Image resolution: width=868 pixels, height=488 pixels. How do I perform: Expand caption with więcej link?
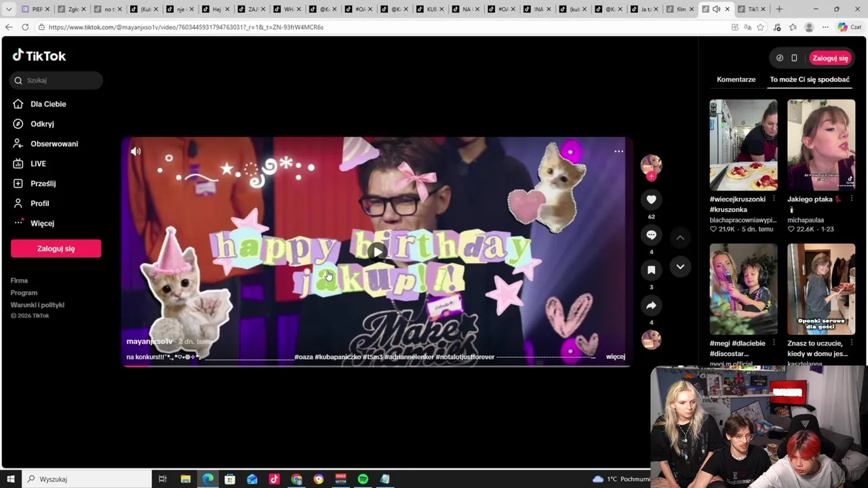[615, 357]
